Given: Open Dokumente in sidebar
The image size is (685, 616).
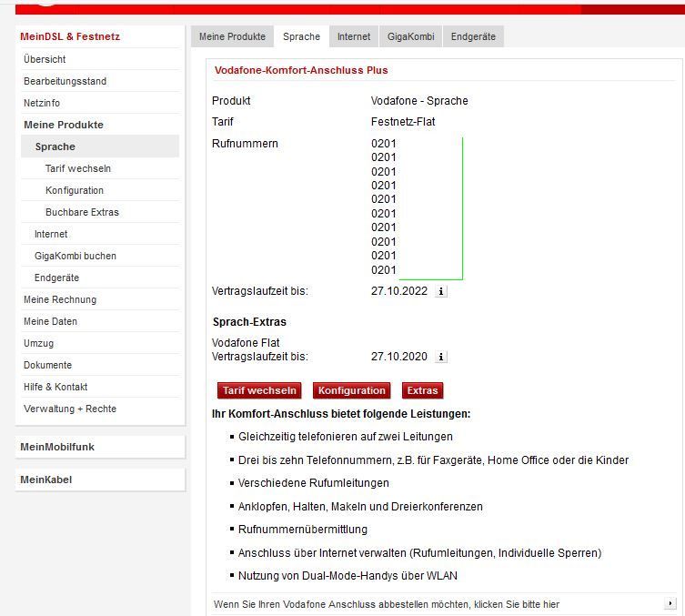Looking at the screenshot, I should coord(47,365).
